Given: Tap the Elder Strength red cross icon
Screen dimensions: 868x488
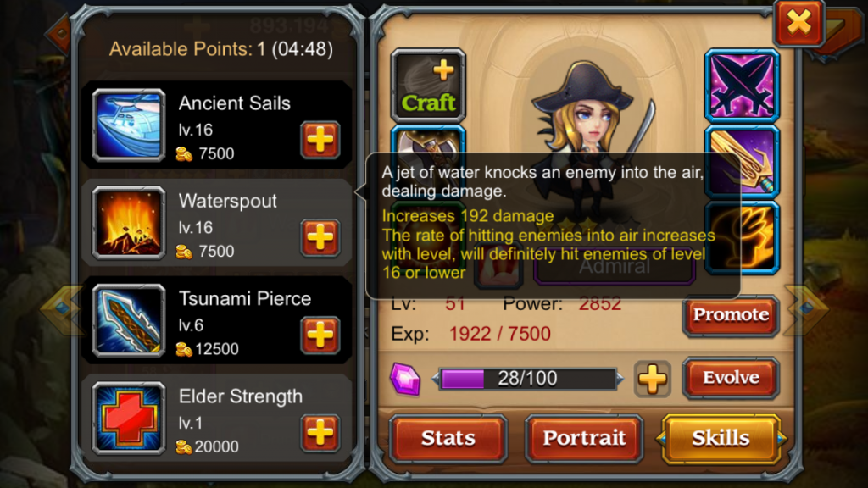Looking at the screenshot, I should point(129,419).
